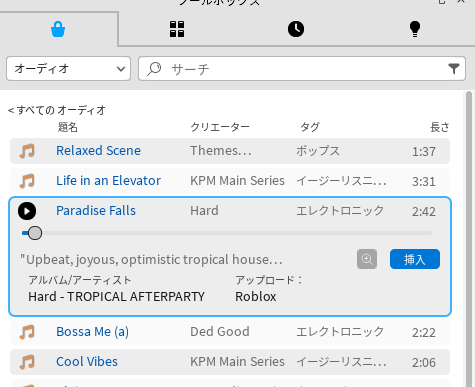Click the vertical scrollbar of the audio list
475x387 pixels.
(x=469, y=239)
